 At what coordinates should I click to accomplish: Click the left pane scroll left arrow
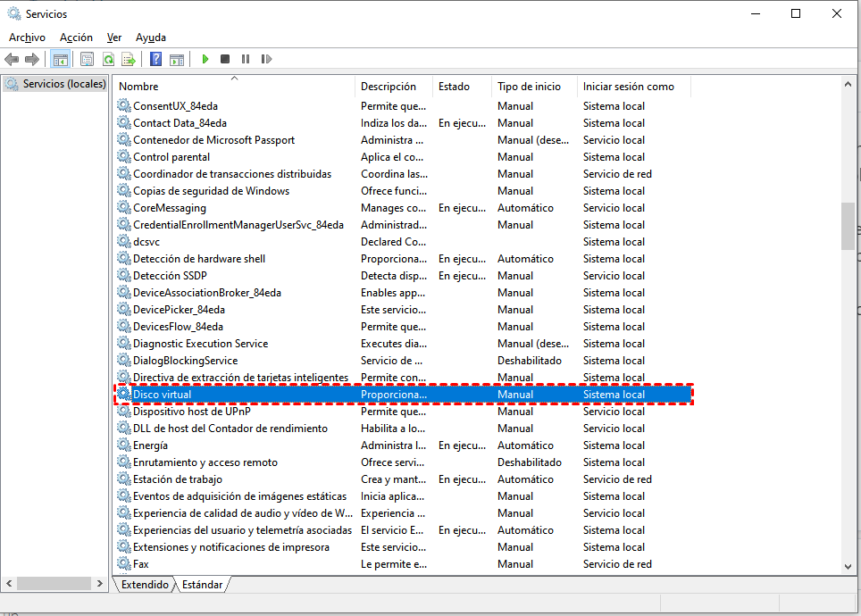point(9,583)
